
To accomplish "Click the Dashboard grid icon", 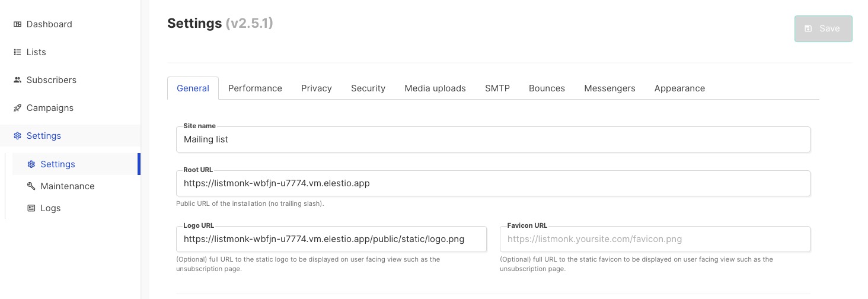I will tap(17, 24).
